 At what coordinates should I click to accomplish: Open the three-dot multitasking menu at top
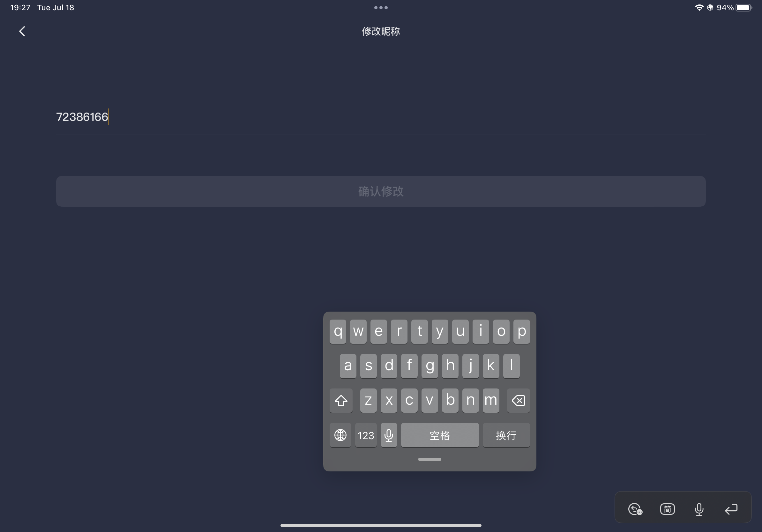point(381,8)
